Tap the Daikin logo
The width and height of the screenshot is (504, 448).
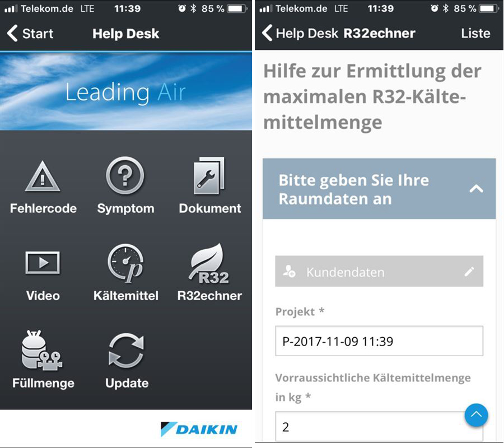(x=199, y=430)
